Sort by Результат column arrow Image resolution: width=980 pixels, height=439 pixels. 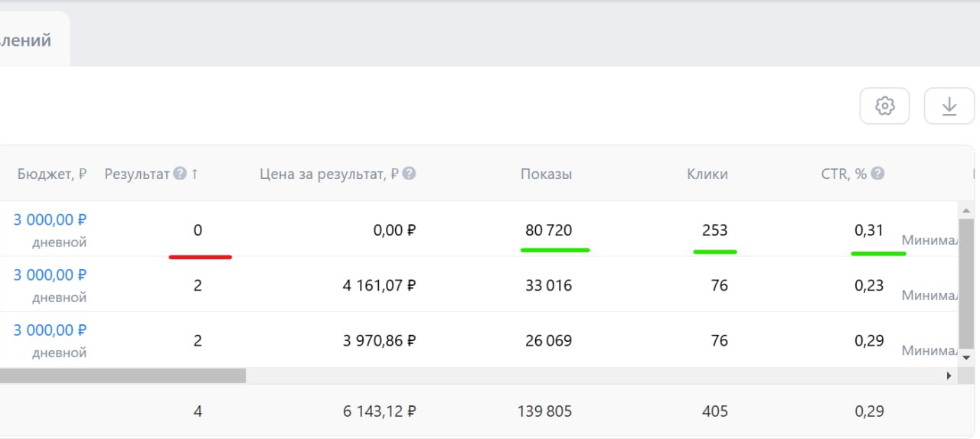tap(194, 174)
